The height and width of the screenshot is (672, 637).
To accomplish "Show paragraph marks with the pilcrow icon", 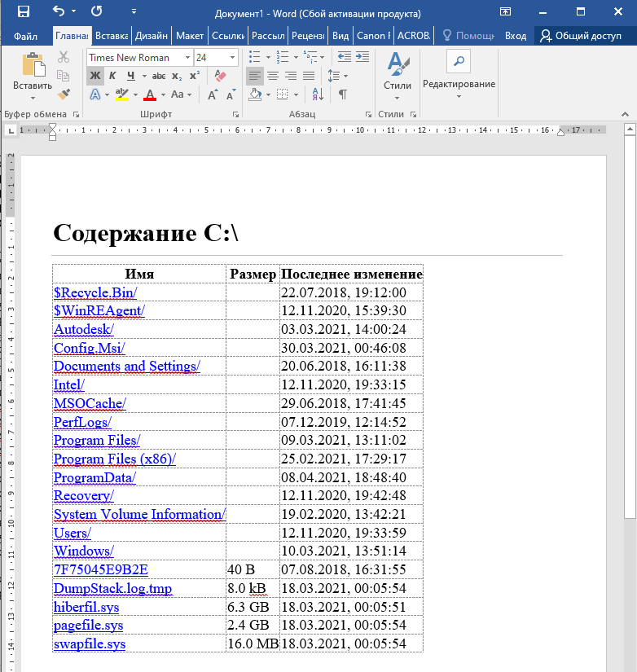I will click(342, 94).
